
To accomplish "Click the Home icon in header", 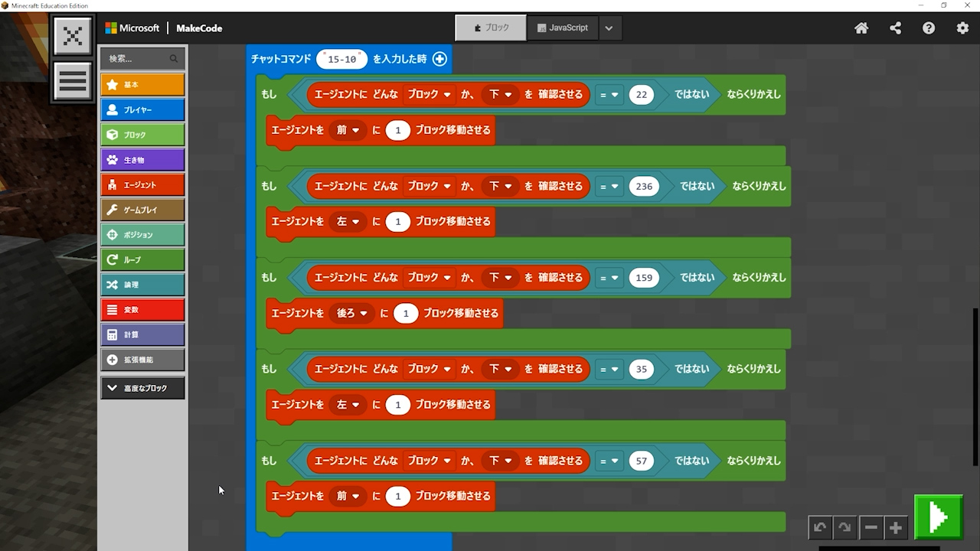I will click(x=861, y=28).
